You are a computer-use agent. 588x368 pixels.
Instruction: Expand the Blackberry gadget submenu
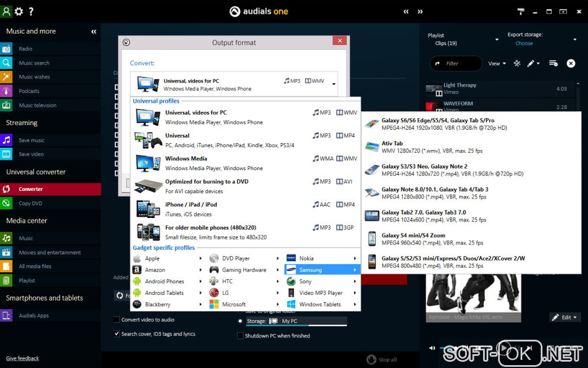tap(168, 304)
